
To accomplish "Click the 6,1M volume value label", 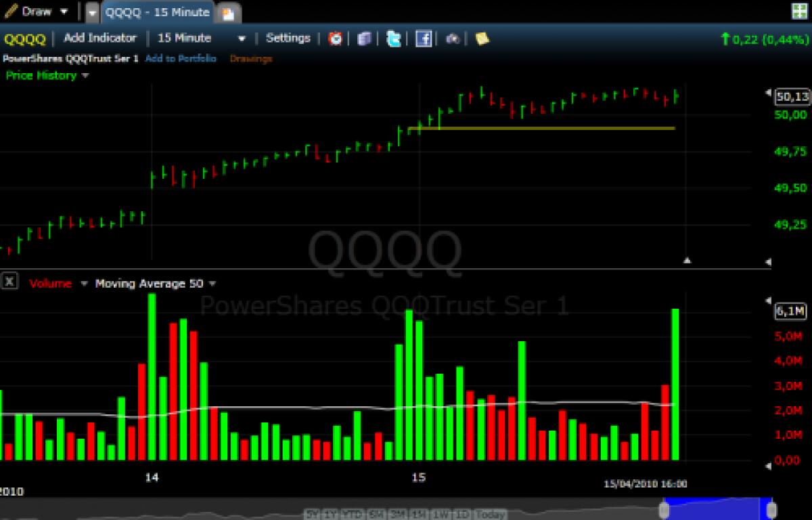I will [x=792, y=311].
